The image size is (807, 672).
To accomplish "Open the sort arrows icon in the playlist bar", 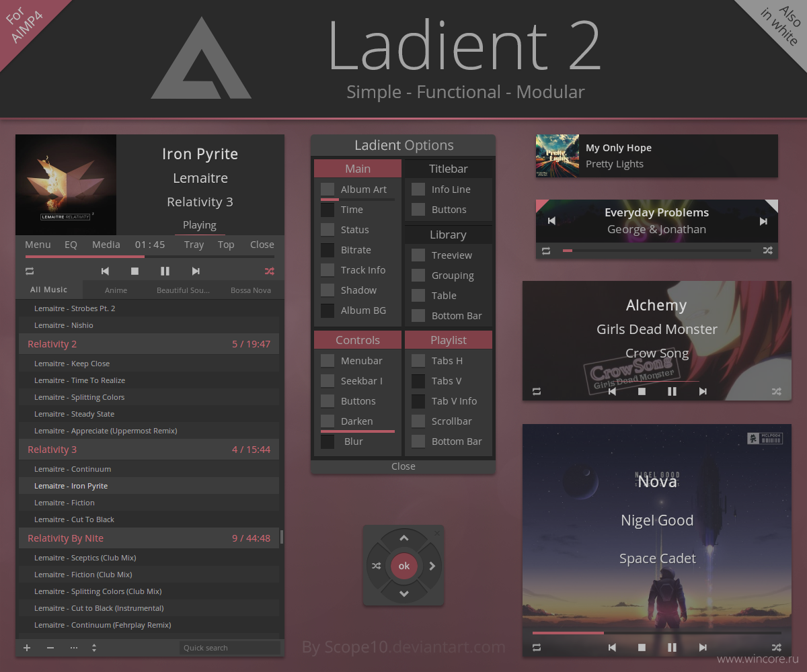I will 94,648.
